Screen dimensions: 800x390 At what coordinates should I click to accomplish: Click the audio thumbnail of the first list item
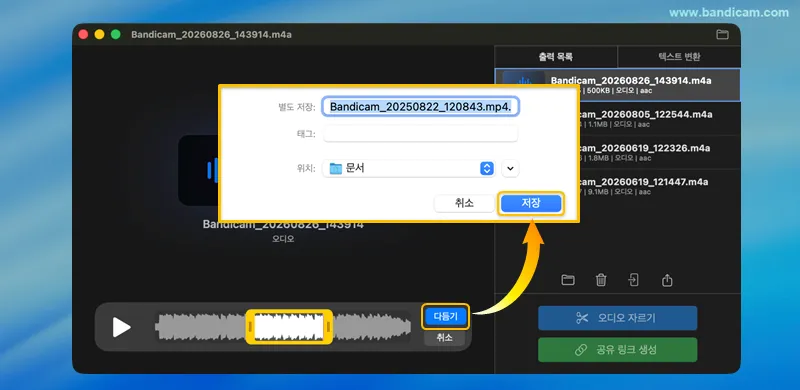524,79
